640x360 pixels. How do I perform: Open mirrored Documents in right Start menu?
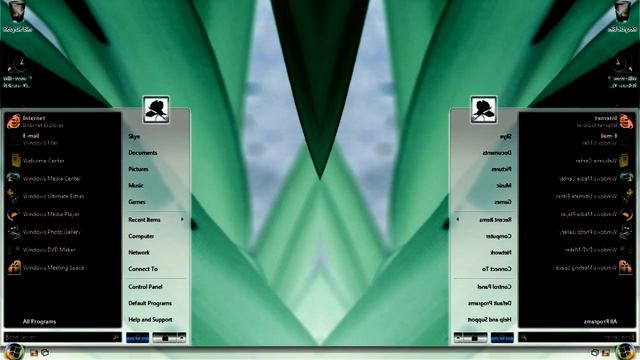pos(497,153)
